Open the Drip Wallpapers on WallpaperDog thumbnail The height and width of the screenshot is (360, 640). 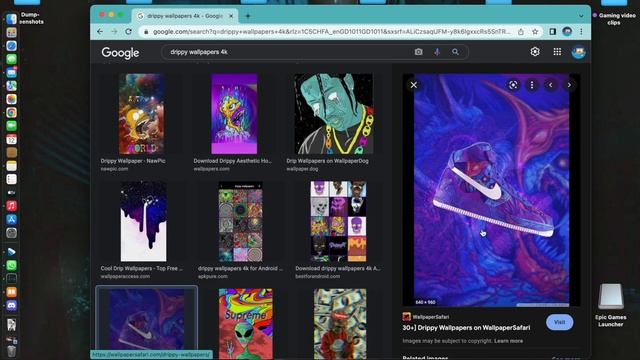click(333, 114)
